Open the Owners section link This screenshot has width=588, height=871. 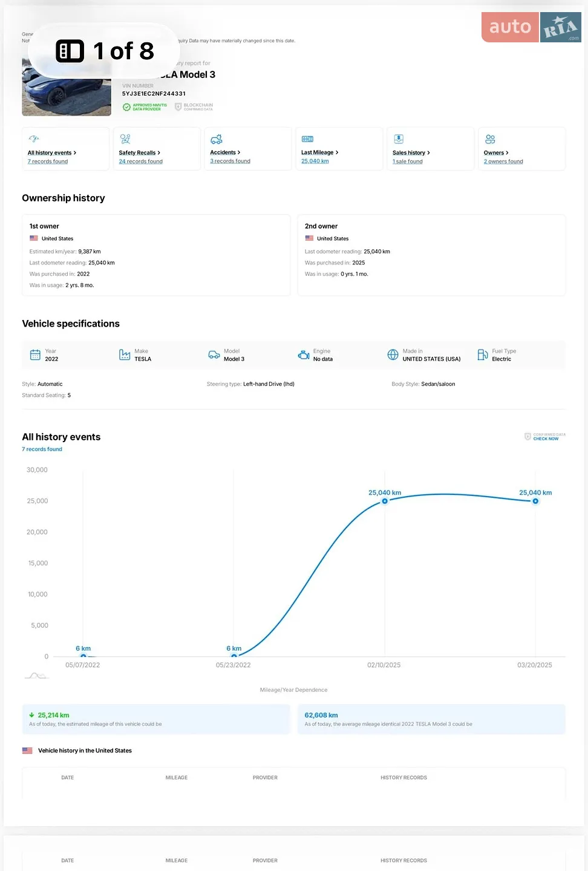point(496,153)
